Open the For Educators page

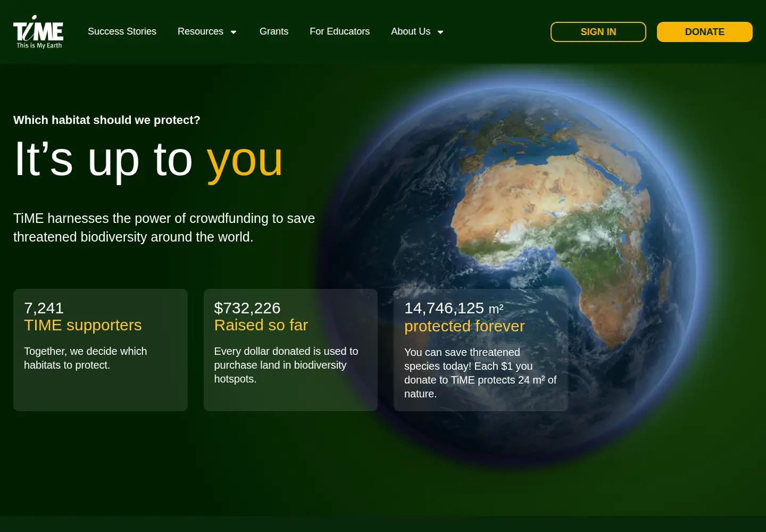point(339,32)
